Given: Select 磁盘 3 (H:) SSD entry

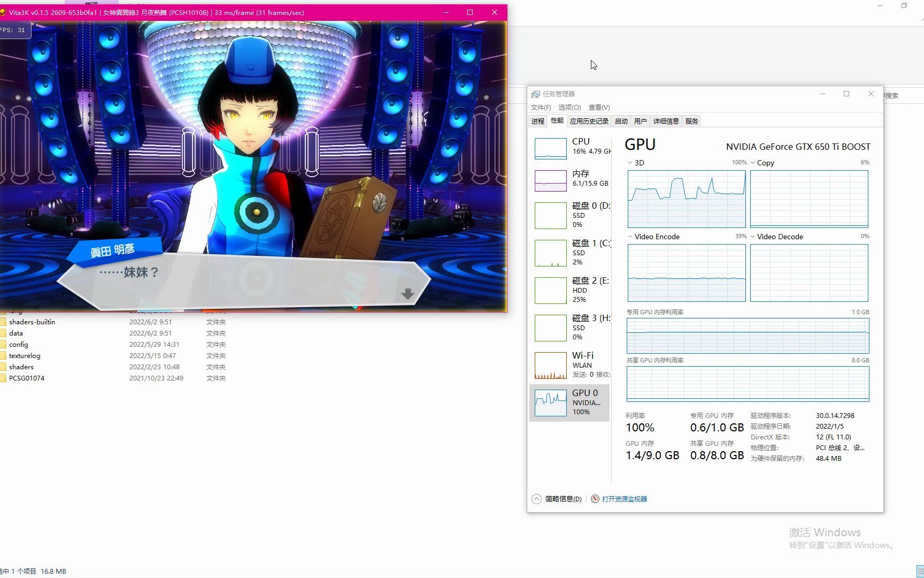Looking at the screenshot, I should [x=570, y=327].
